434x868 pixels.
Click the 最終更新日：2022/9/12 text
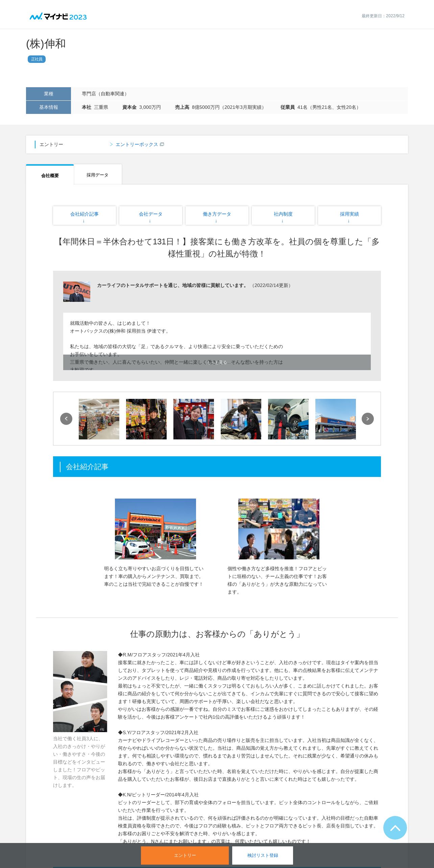(383, 16)
